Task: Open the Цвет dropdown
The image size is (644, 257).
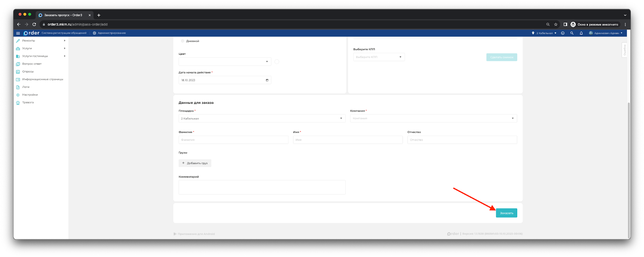Action: (225, 62)
